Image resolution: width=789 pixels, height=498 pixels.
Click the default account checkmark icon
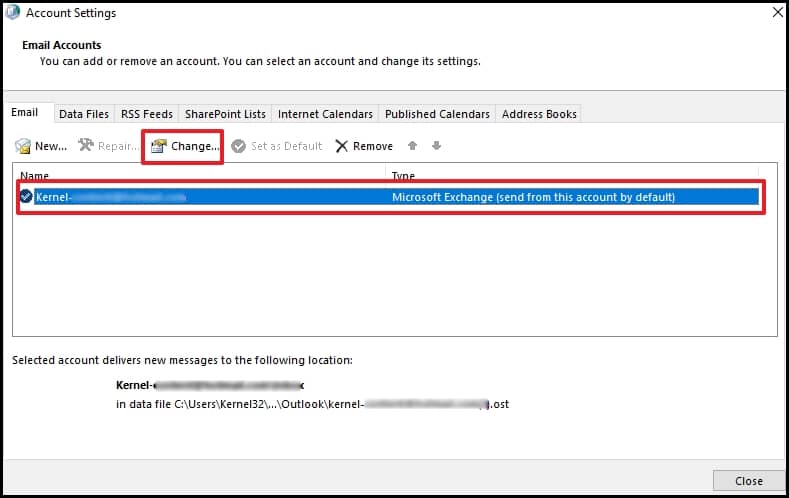[26, 196]
